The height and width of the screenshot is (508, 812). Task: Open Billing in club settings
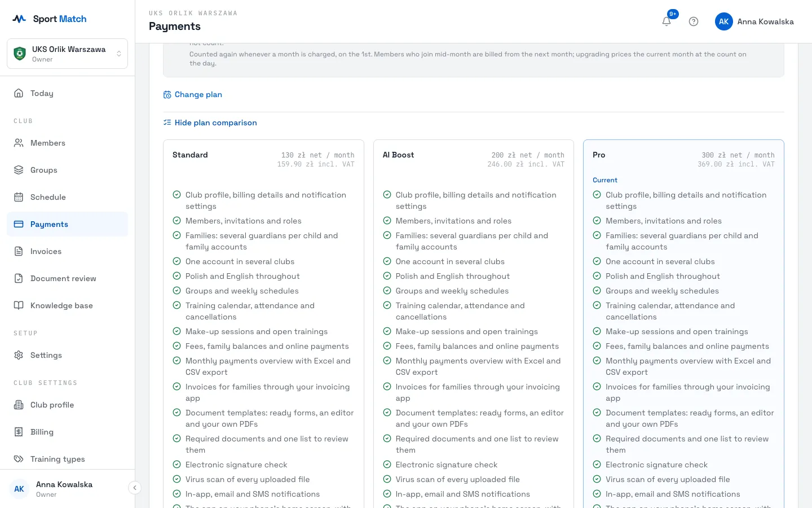pos(67,432)
